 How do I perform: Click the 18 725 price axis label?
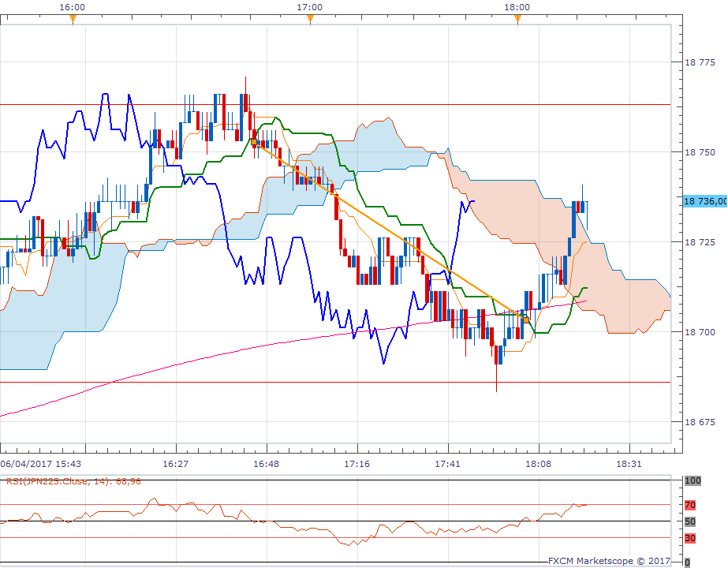click(x=700, y=242)
